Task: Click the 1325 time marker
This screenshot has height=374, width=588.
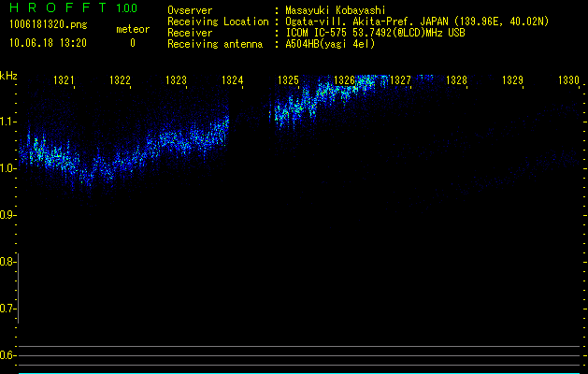Action: [288, 79]
